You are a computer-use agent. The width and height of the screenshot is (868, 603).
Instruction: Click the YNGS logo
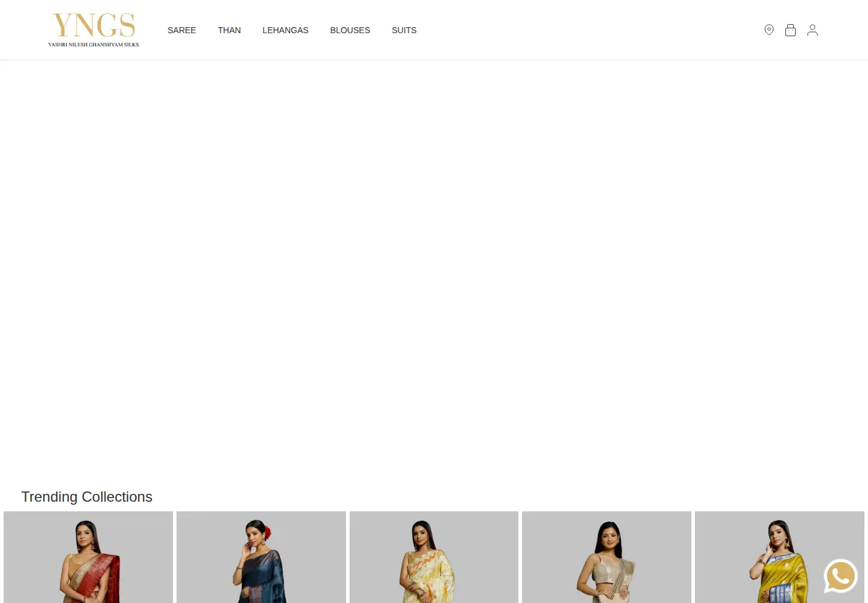tap(93, 30)
